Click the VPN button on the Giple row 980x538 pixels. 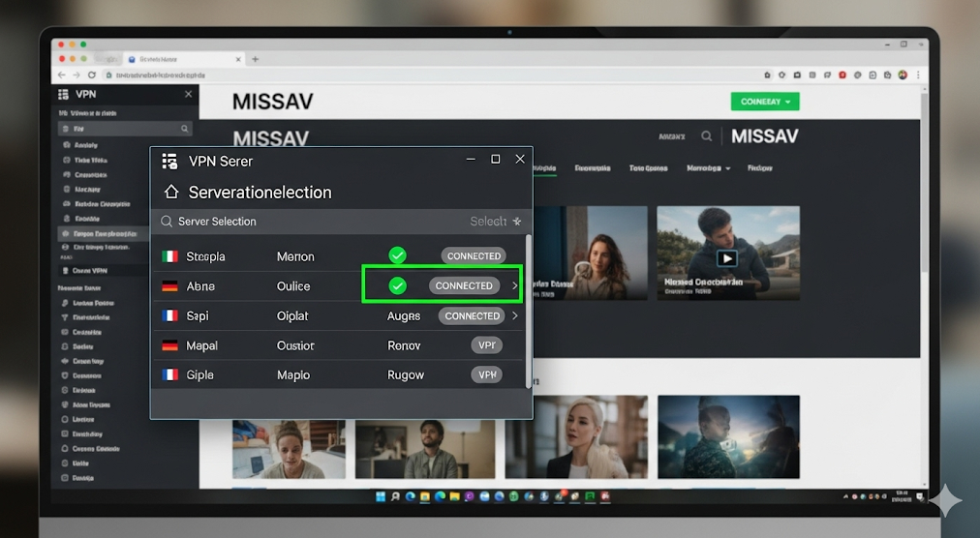pos(486,374)
